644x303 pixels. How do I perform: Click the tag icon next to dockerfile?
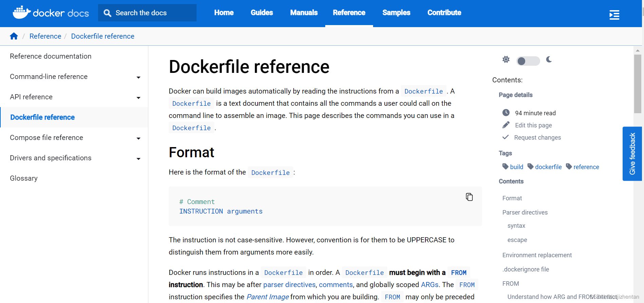(x=530, y=166)
